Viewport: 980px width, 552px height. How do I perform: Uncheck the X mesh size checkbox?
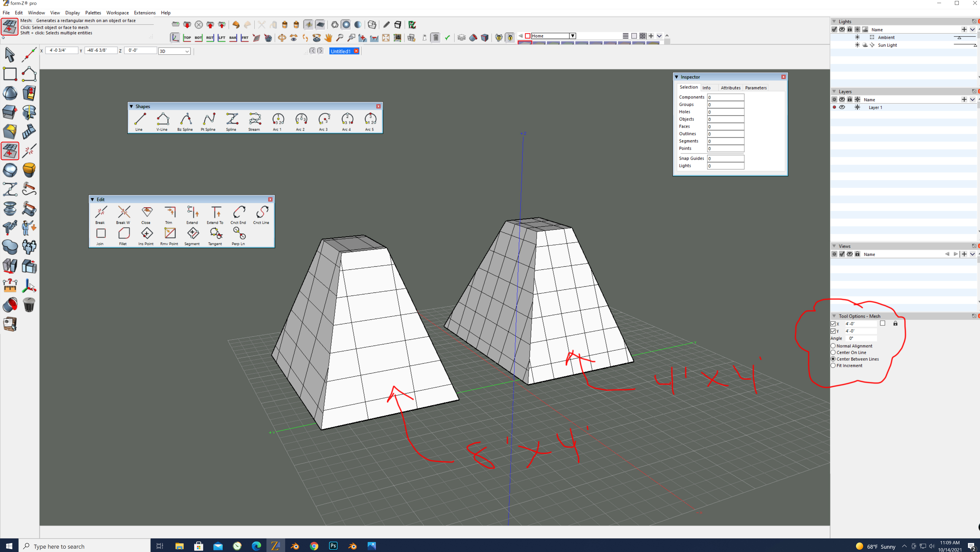(833, 324)
